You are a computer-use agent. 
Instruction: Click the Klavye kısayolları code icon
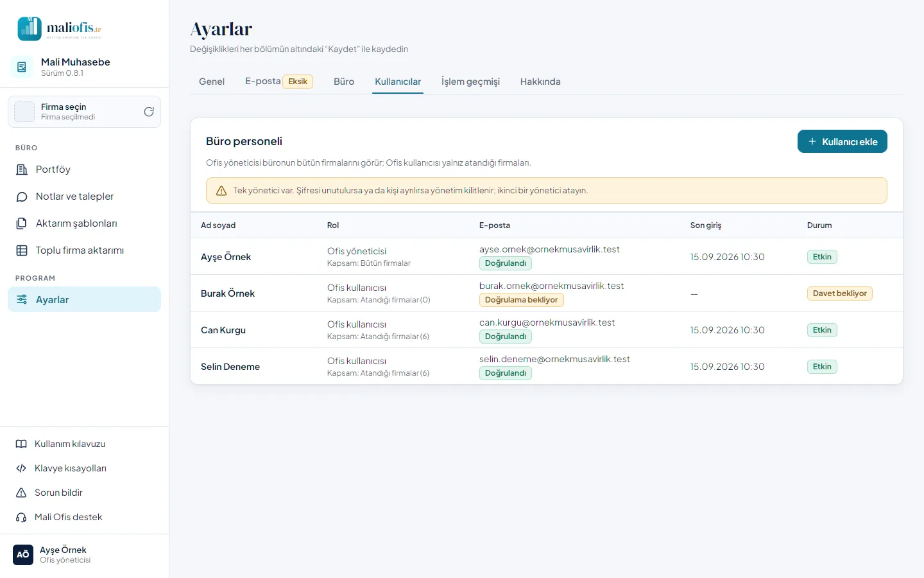[21, 468]
